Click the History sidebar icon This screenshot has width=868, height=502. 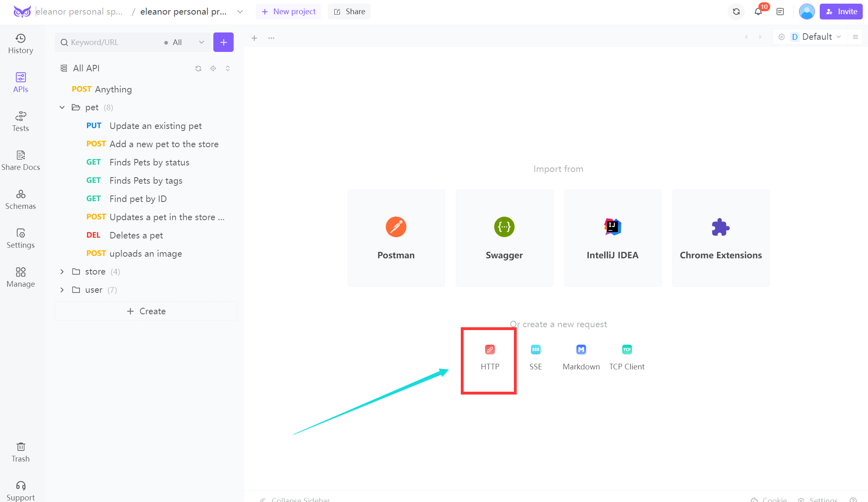(20, 43)
